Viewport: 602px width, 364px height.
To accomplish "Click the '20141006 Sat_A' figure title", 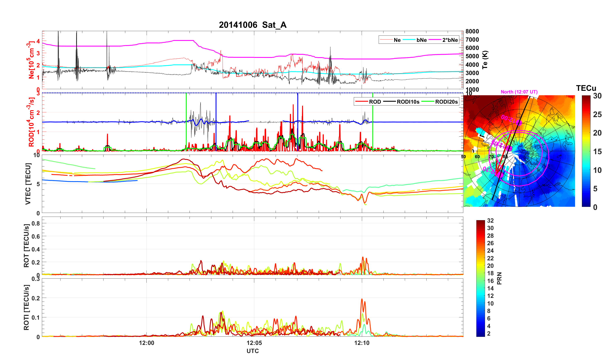I will click(253, 25).
